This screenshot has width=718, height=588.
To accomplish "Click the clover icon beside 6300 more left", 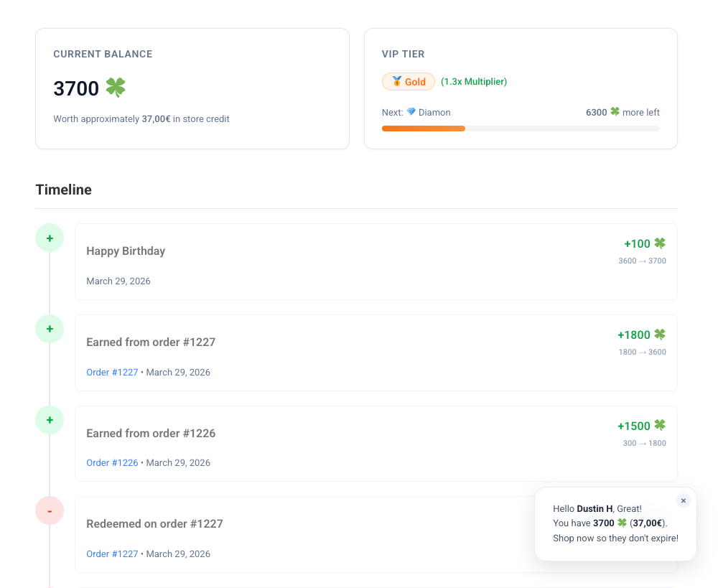I will pos(615,112).
